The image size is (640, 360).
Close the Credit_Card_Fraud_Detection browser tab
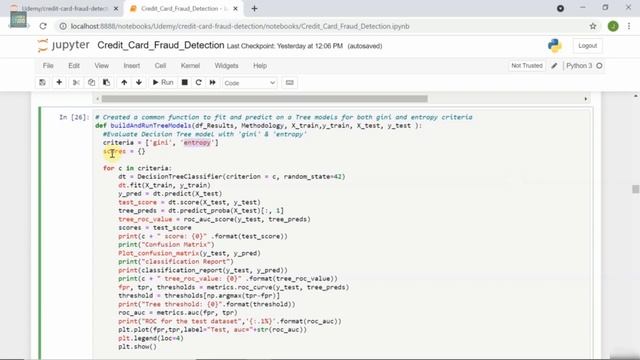coord(236,9)
